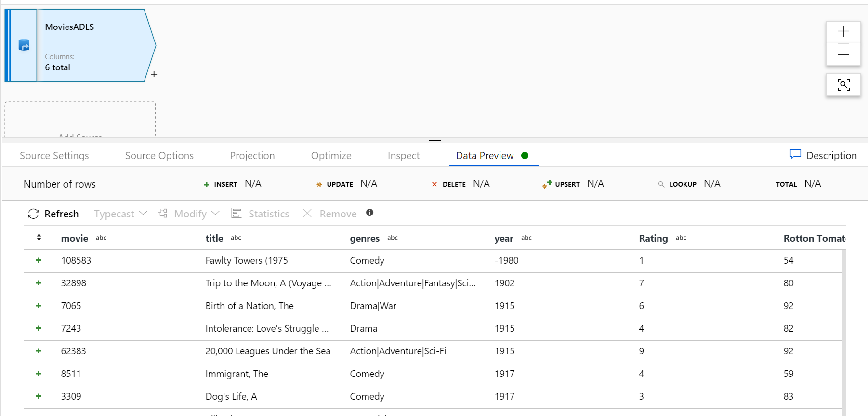Screen dimensions: 868x416
Task: Click the Statistics button label
Action: click(269, 214)
